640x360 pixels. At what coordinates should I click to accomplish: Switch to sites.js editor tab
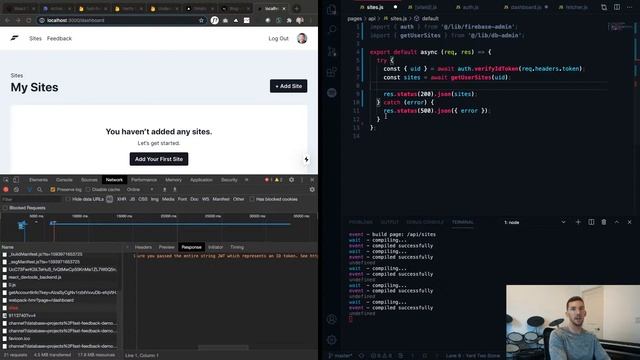click(375, 7)
